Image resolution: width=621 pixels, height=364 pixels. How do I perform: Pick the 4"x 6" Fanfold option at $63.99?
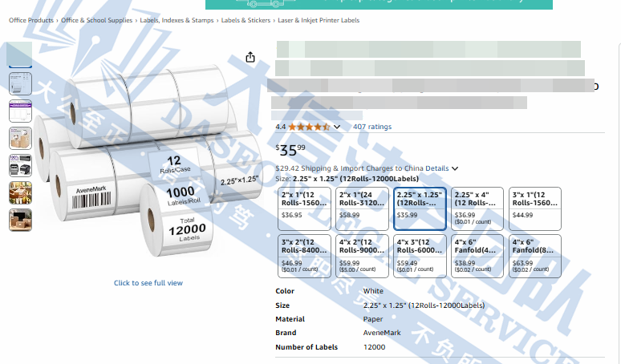pos(534,255)
